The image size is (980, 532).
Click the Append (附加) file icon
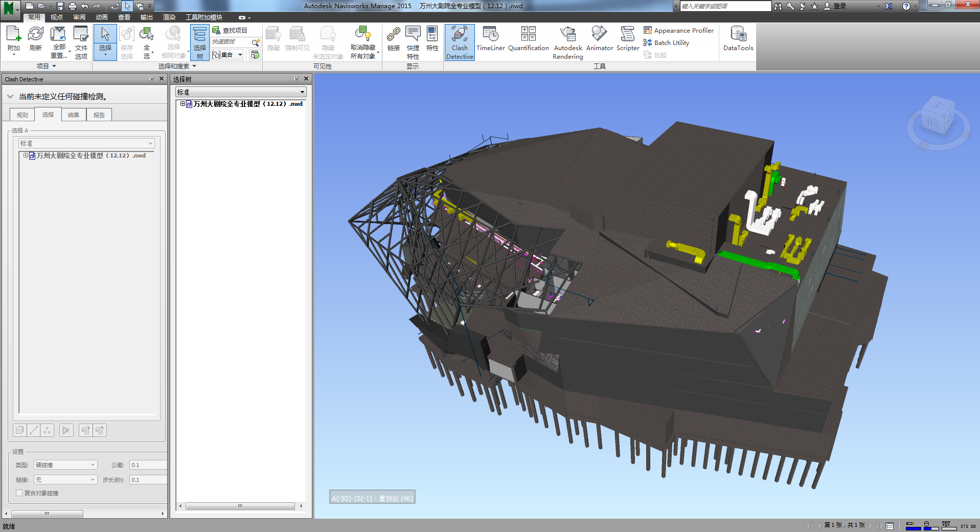14,39
